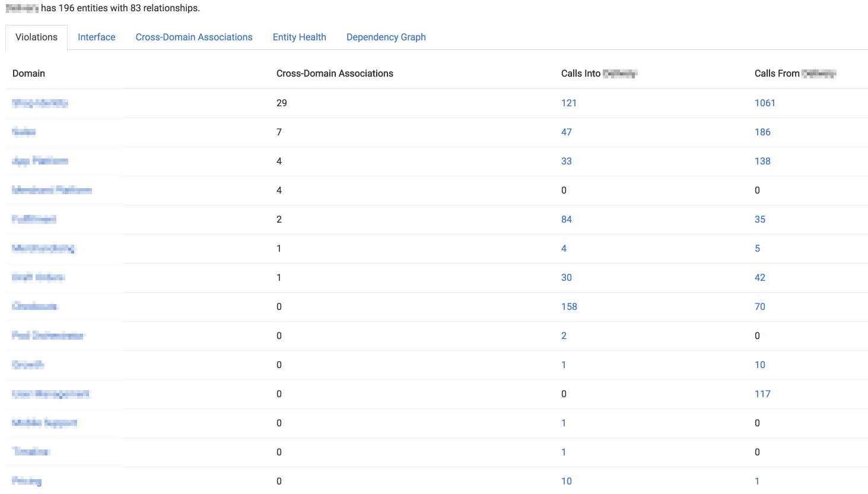
Task: Open calls-from 10 link beside calls-into 1
Action: pos(760,365)
